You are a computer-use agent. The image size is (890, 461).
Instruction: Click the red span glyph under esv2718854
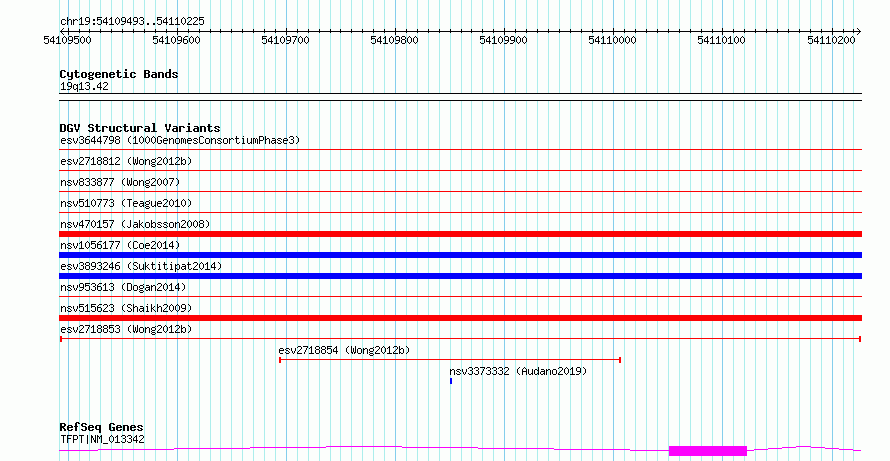450,360
